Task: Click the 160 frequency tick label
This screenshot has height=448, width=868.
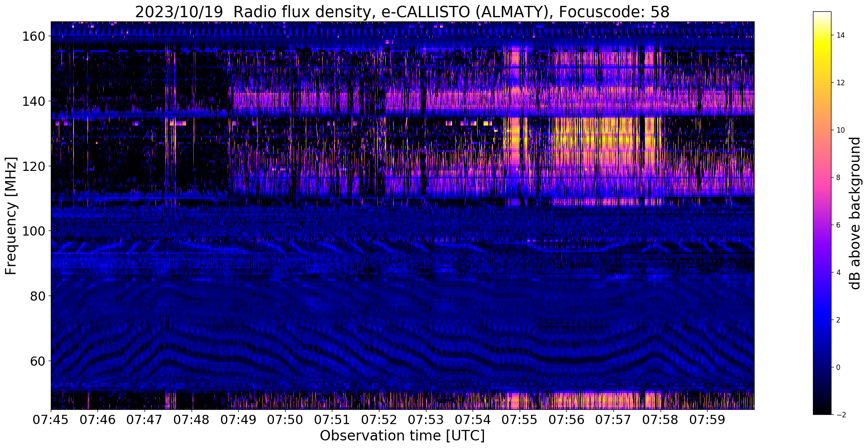Action: [x=33, y=37]
